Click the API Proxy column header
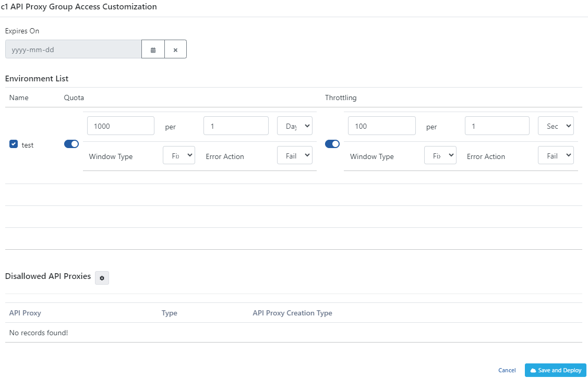The height and width of the screenshot is (378, 588). click(x=25, y=313)
